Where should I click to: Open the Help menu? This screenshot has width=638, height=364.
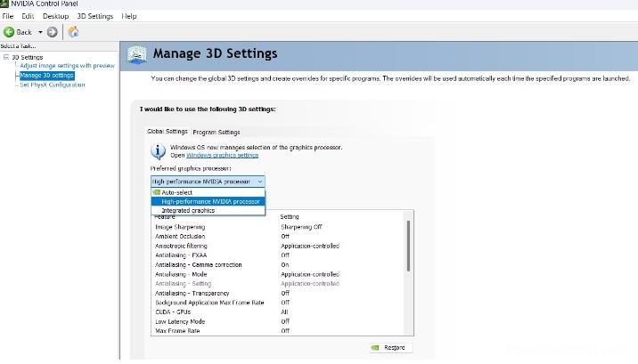129,16
